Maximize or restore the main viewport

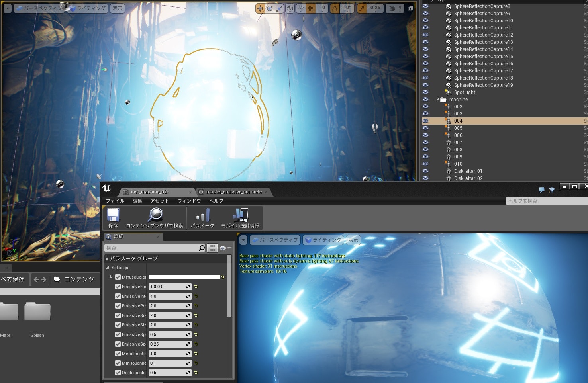tap(411, 8)
